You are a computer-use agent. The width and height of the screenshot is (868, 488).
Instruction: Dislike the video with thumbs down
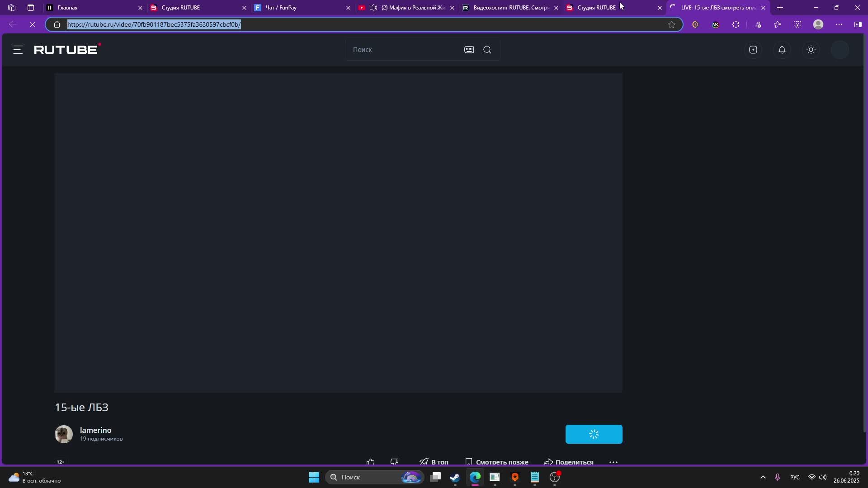tap(394, 462)
